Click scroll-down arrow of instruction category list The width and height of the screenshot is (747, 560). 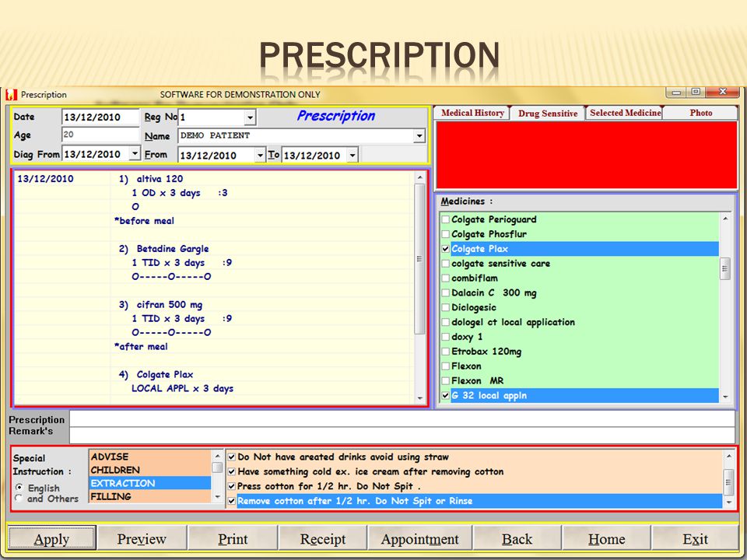pos(217,497)
